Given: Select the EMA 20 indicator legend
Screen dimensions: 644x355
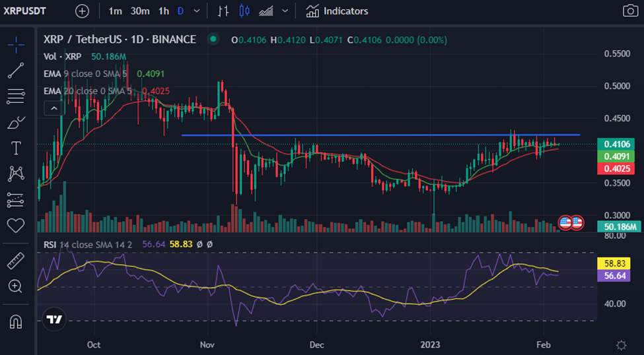Looking at the screenshot, I should click(x=88, y=90).
